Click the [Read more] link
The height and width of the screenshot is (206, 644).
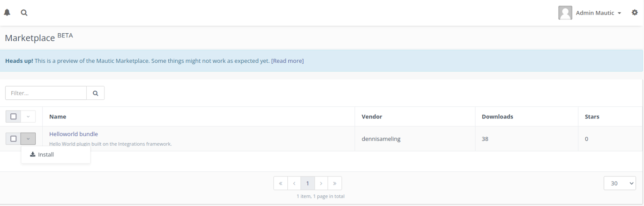tap(287, 61)
